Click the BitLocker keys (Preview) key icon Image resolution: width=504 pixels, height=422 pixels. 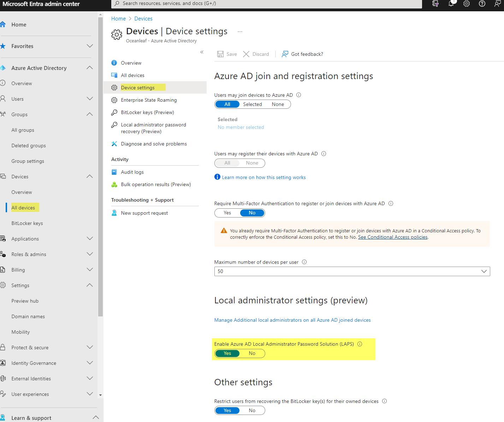[114, 112]
